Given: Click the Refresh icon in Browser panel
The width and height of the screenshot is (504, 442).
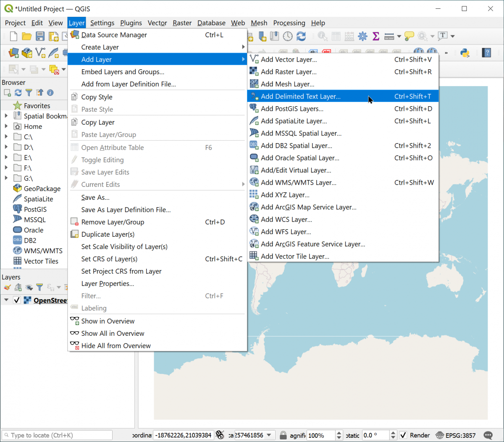Looking at the screenshot, I should [18, 93].
